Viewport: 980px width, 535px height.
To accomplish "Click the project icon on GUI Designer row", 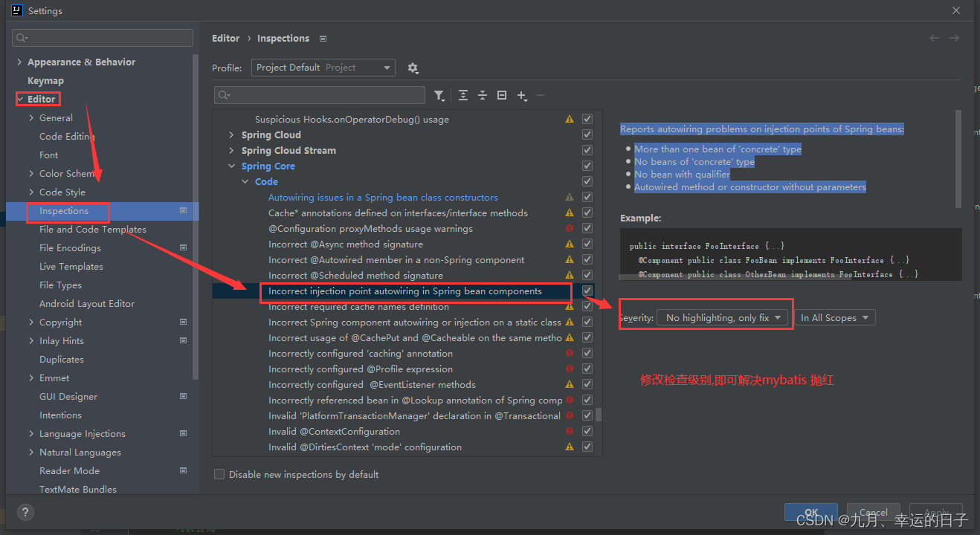I will tap(184, 397).
